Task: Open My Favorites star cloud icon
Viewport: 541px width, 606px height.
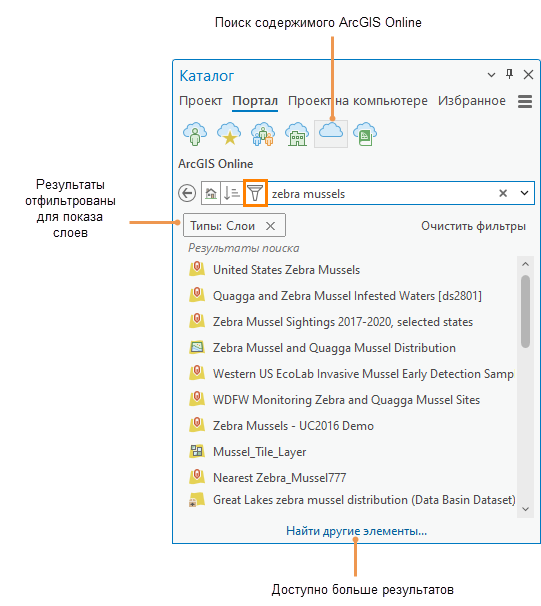Action: [229, 134]
